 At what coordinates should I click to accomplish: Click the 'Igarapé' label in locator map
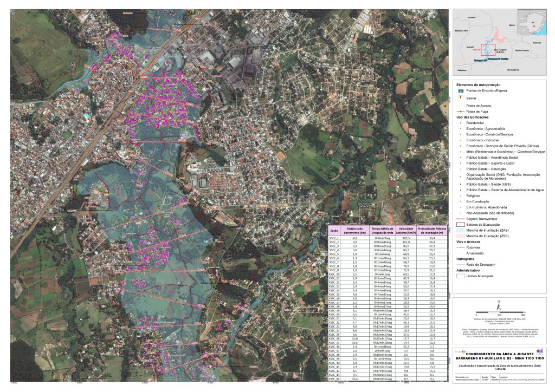coord(470,47)
